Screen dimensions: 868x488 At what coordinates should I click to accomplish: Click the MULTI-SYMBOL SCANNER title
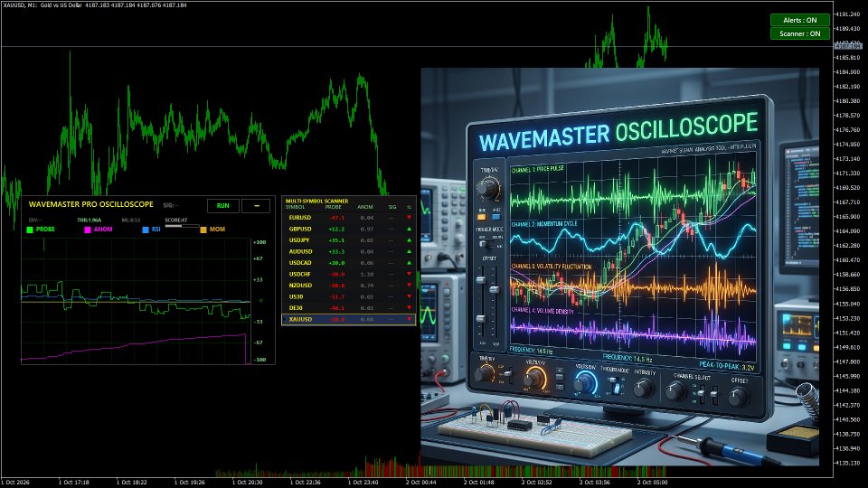[316, 201]
